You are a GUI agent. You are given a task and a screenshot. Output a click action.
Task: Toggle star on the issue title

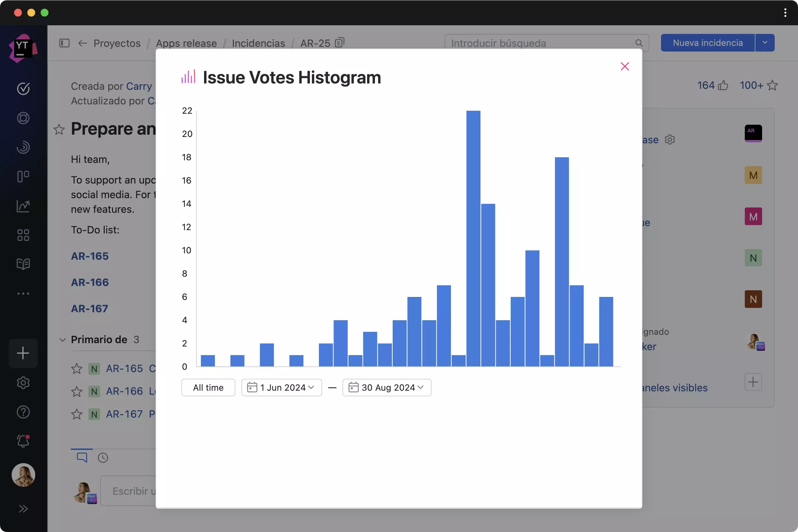59,129
